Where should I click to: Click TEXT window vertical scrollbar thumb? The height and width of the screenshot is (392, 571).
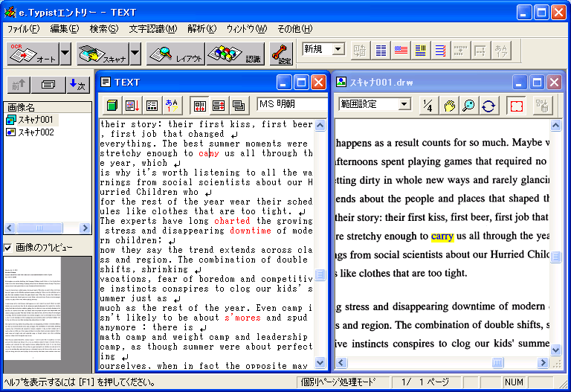pos(320,274)
